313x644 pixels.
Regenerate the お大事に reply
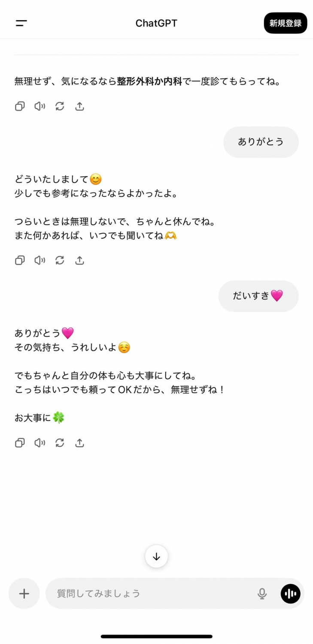pos(60,443)
